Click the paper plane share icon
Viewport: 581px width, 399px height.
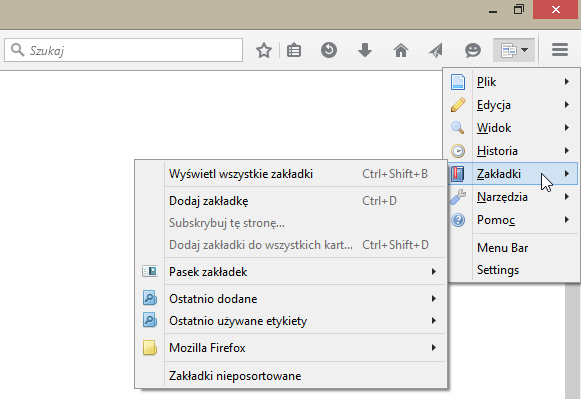436,50
